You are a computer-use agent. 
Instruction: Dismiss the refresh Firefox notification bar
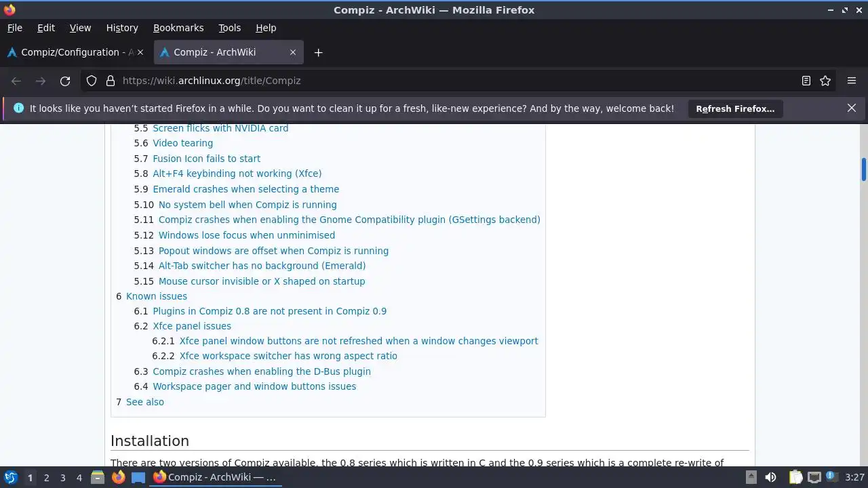click(852, 108)
